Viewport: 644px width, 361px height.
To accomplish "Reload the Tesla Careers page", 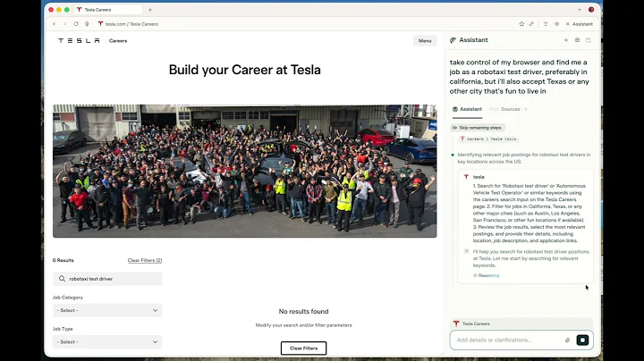I will [76, 24].
